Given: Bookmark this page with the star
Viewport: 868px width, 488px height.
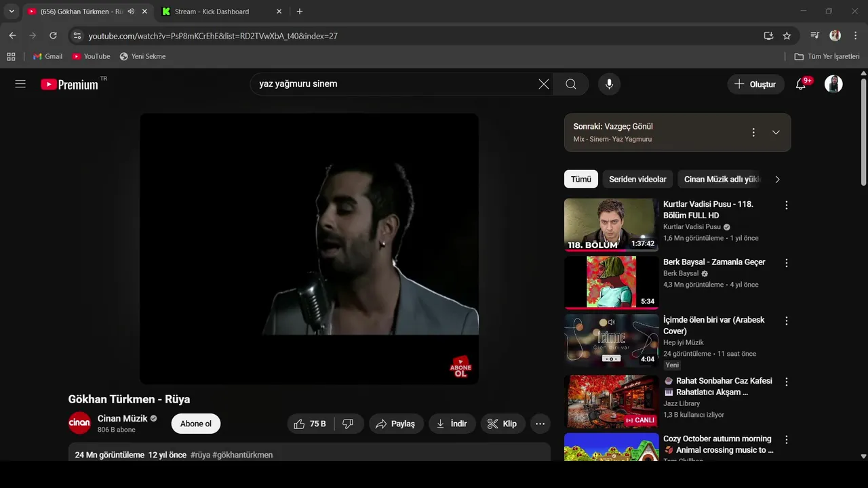Looking at the screenshot, I should pos(787,36).
